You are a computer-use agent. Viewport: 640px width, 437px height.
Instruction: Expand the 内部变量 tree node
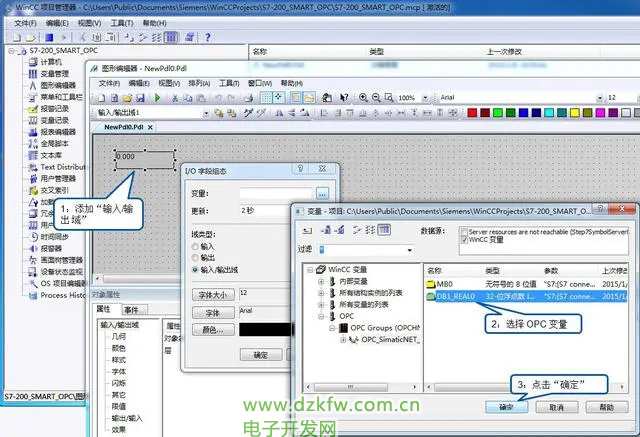[322, 282]
